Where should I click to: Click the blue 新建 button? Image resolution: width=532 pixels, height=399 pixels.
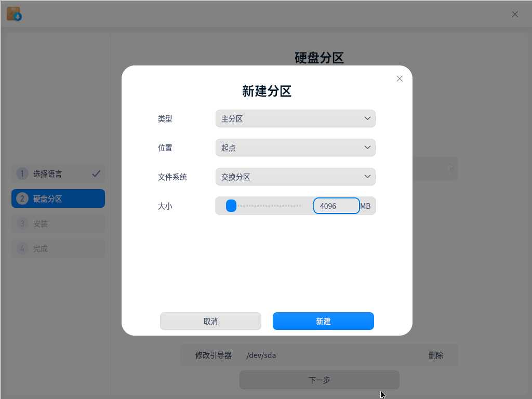[323, 321]
